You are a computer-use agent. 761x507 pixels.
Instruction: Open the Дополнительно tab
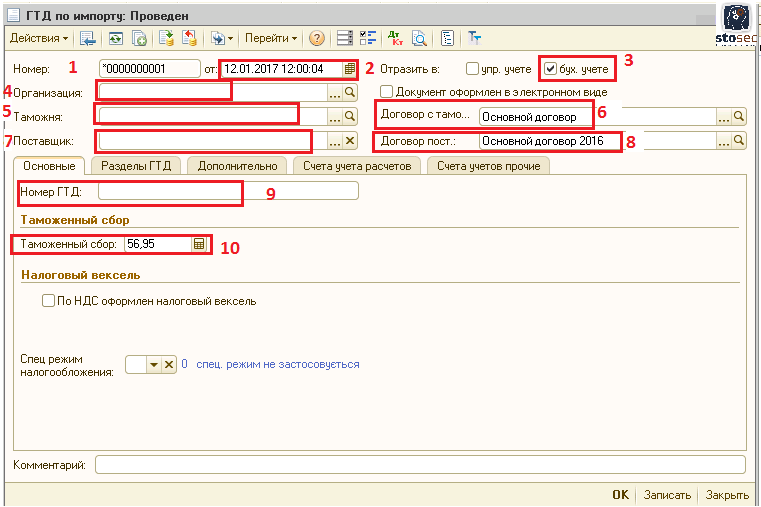[237, 166]
